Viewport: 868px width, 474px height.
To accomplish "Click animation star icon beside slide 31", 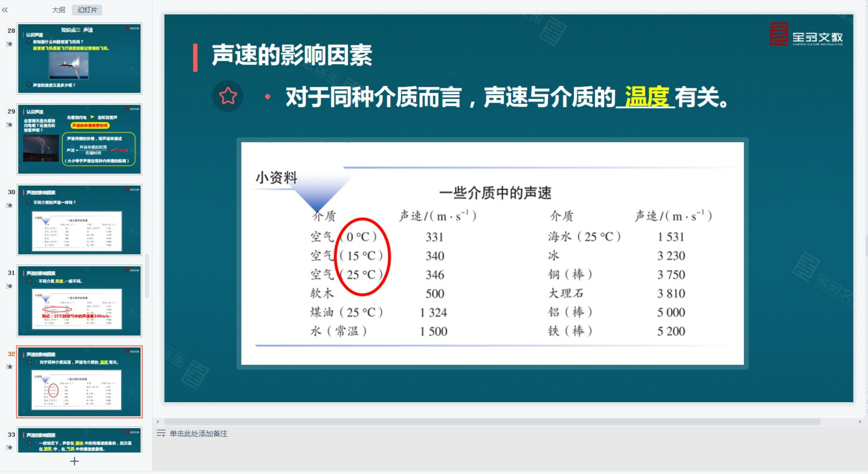I will coord(9,286).
